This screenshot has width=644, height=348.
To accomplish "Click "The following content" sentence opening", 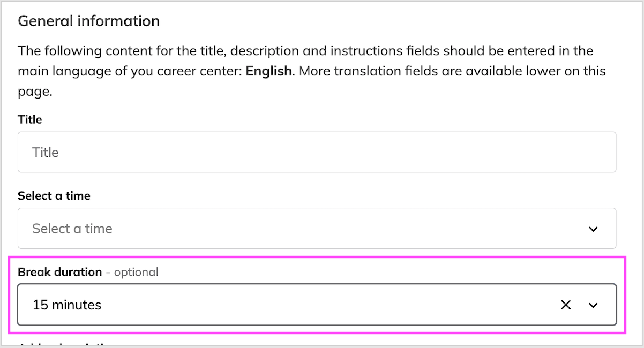I will pos(75,51).
